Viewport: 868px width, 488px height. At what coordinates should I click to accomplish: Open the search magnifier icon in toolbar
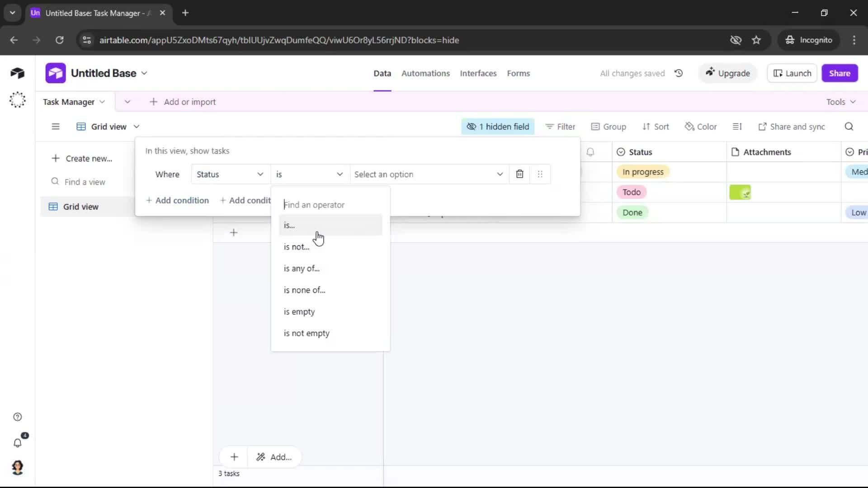(x=849, y=127)
